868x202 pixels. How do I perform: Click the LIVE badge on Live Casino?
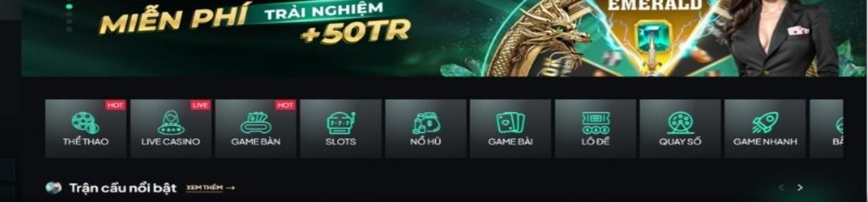click(x=200, y=105)
